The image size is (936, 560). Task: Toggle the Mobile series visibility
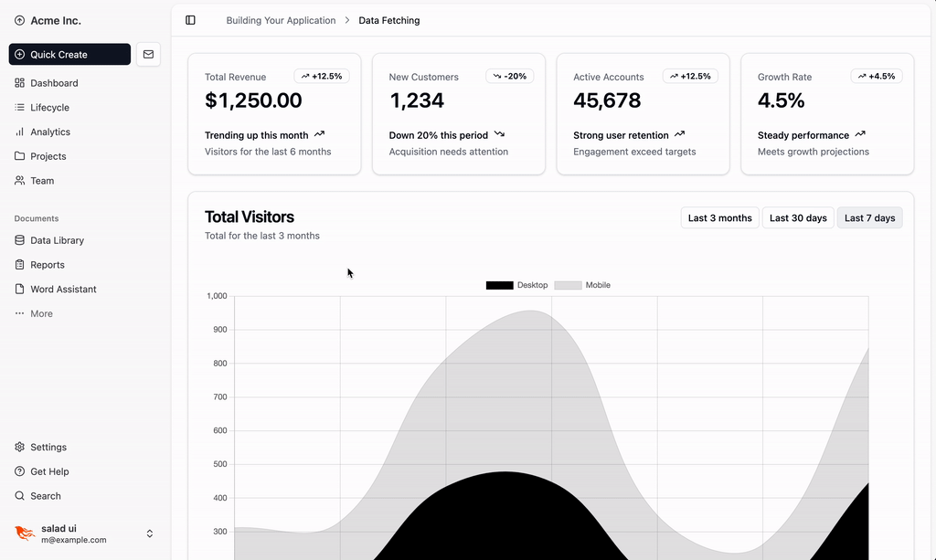tap(597, 284)
